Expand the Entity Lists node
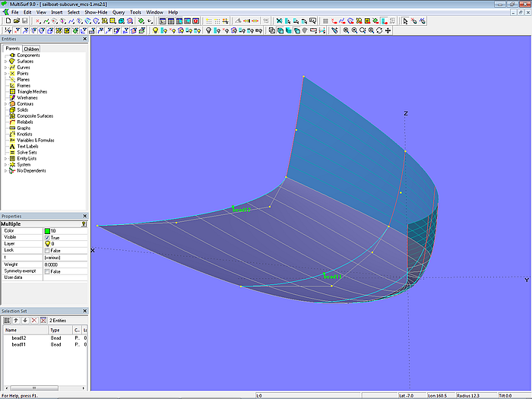This screenshot has height=399, width=532. (x=5, y=158)
